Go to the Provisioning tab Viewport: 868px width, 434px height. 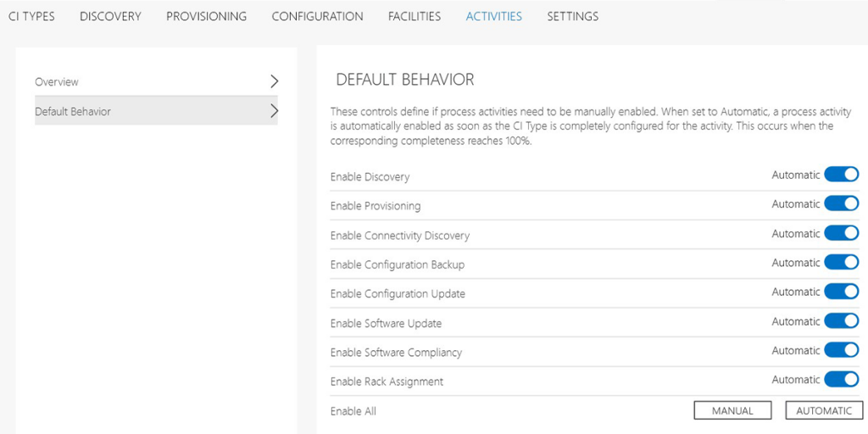(x=206, y=16)
